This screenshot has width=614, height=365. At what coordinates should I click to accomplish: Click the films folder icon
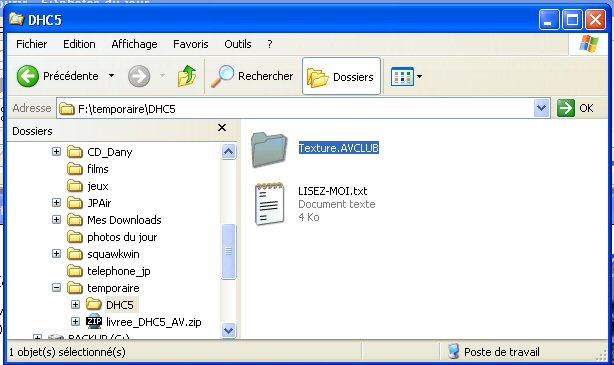[75, 169]
